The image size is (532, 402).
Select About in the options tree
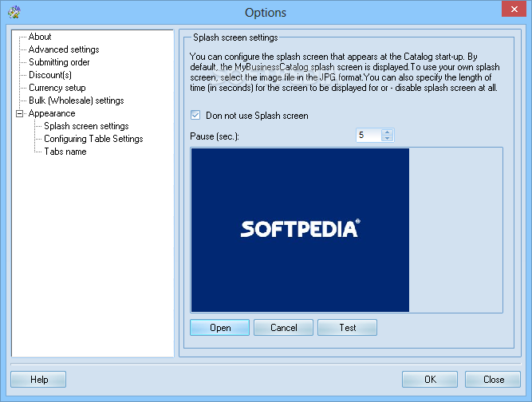point(40,37)
